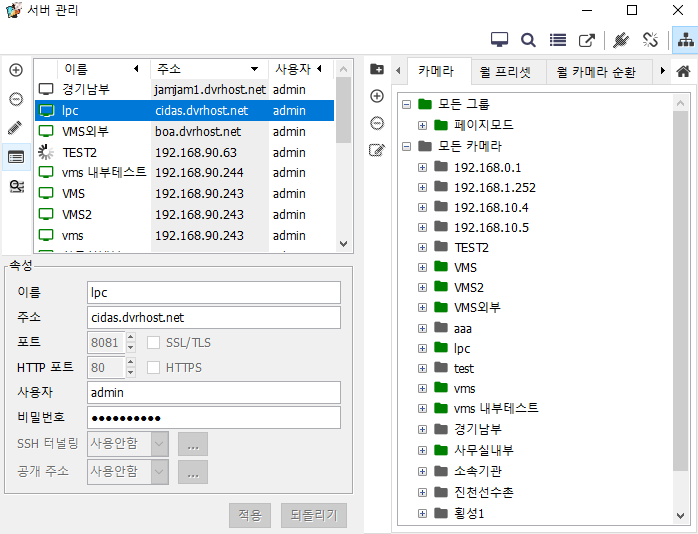698x534 pixels.
Task: Click the 비밀번호 password field
Action: tap(214, 417)
